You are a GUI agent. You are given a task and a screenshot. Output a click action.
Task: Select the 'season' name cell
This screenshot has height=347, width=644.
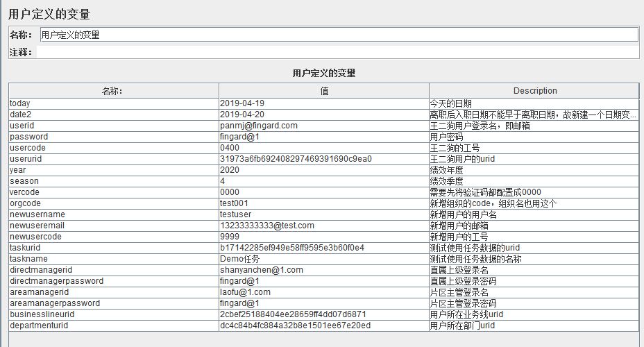tap(114, 181)
